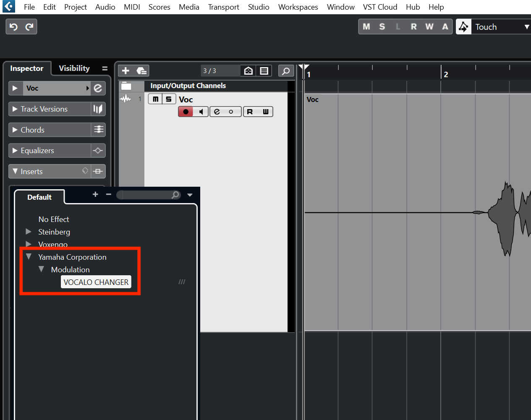
Task: Click the Add Track plus icon
Action: coord(125,70)
